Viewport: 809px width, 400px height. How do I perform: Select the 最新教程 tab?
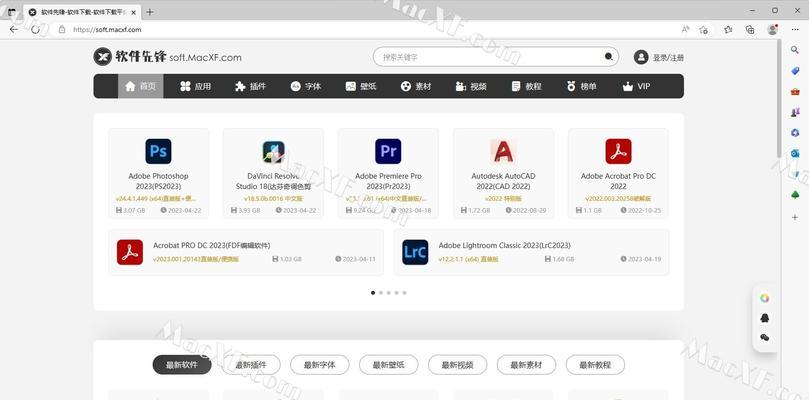[595, 365]
